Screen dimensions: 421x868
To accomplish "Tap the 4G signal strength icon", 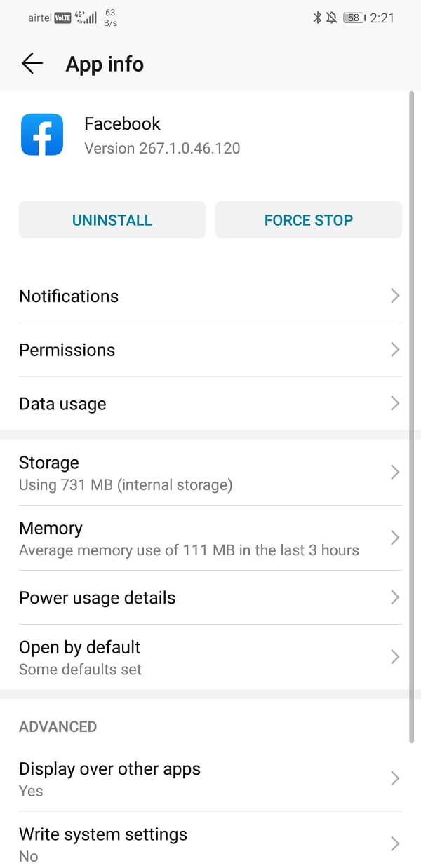I will click(86, 17).
